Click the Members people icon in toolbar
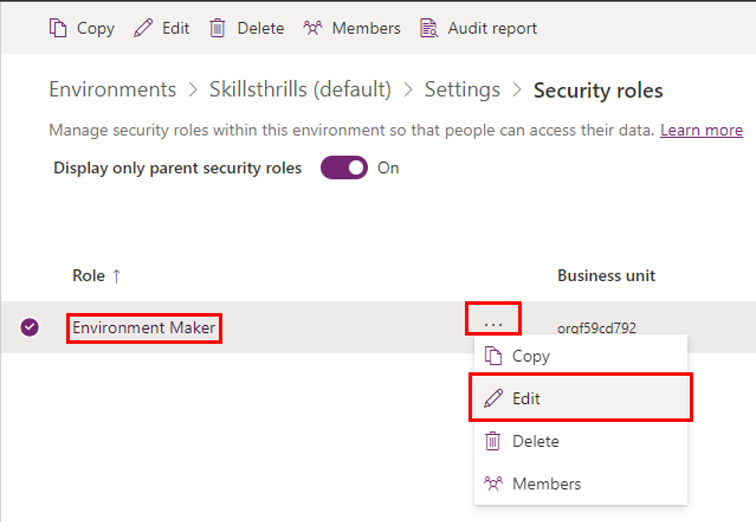Image resolution: width=756 pixels, height=522 pixels. coord(313,28)
